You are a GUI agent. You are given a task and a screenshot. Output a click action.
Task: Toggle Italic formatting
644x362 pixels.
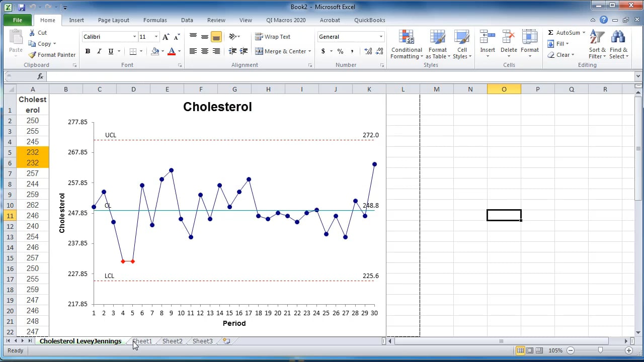click(99, 51)
